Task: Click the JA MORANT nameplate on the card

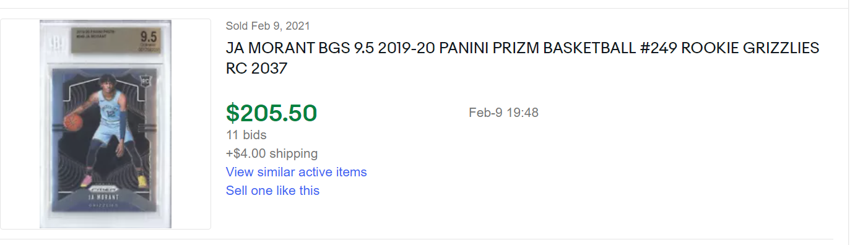Action: click(x=104, y=197)
